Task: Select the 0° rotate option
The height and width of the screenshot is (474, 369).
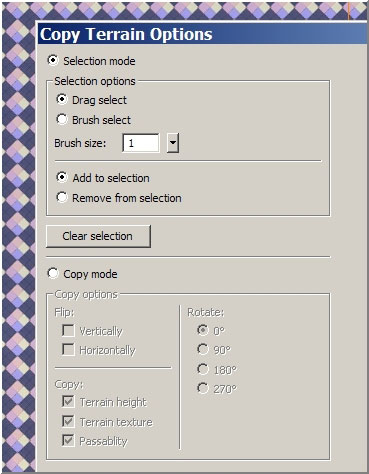Action: [x=203, y=330]
